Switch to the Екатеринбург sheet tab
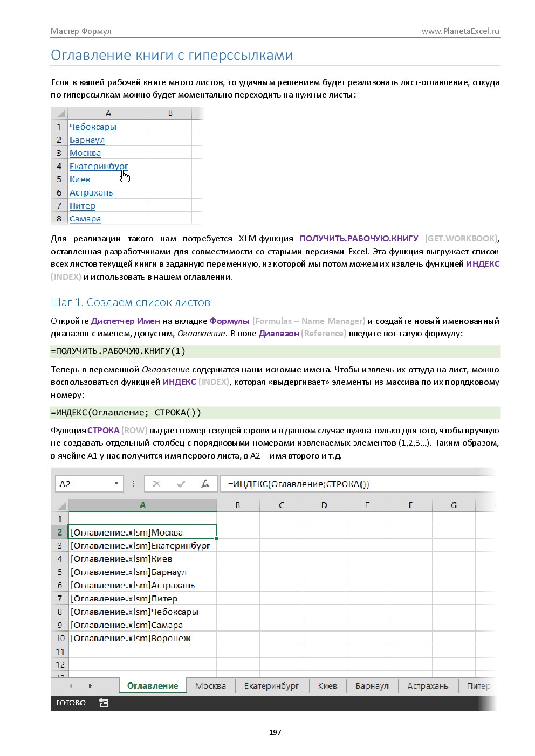 pos(271,686)
